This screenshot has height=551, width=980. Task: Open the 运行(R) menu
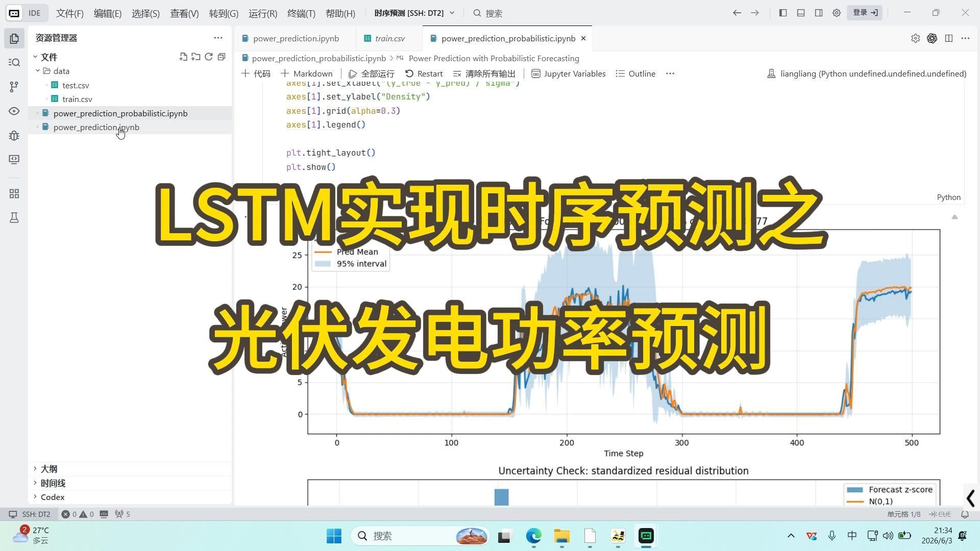tap(263, 13)
